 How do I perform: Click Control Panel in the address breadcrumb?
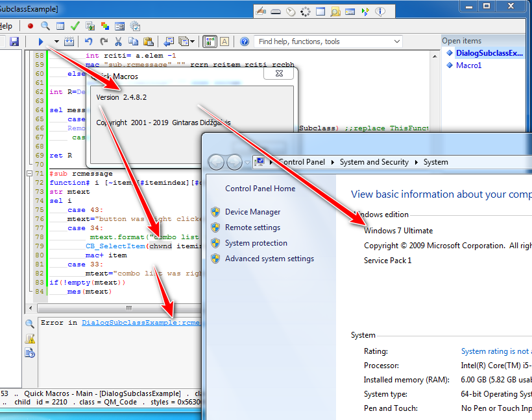tap(302, 162)
